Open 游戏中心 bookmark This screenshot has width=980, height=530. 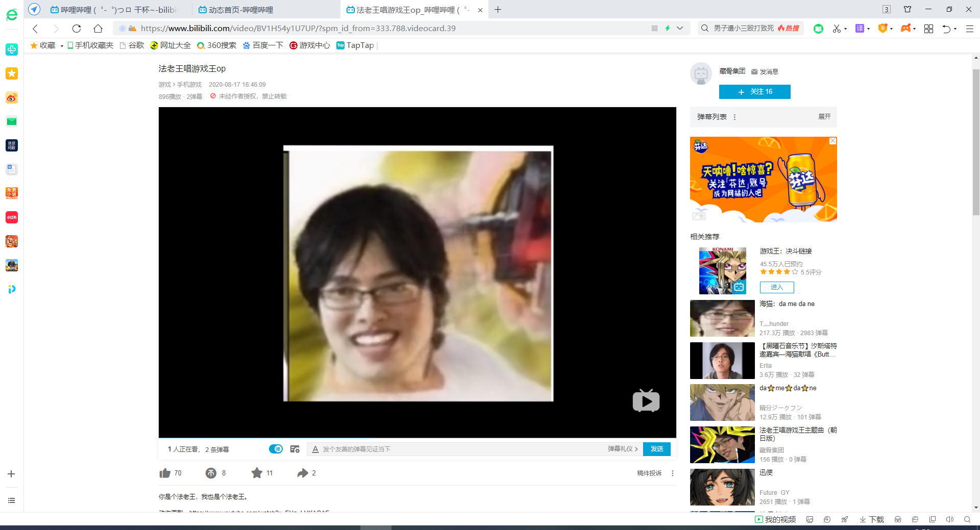[310, 45]
